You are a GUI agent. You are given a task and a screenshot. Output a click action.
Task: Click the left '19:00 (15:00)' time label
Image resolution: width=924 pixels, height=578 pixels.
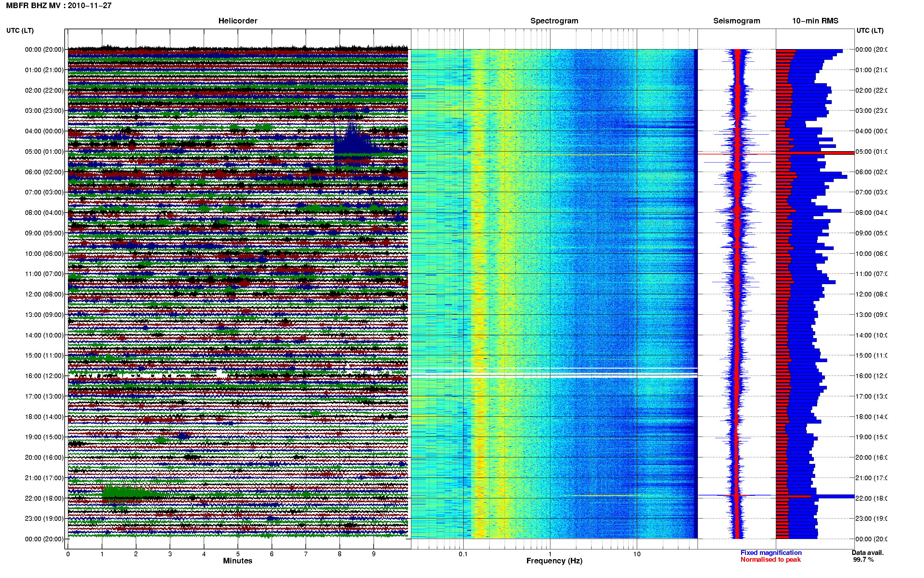pos(44,437)
